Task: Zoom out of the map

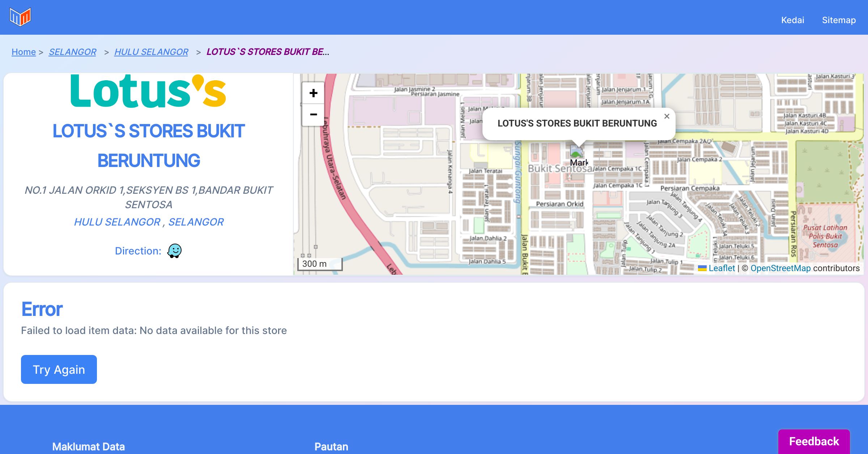Action: [x=313, y=115]
